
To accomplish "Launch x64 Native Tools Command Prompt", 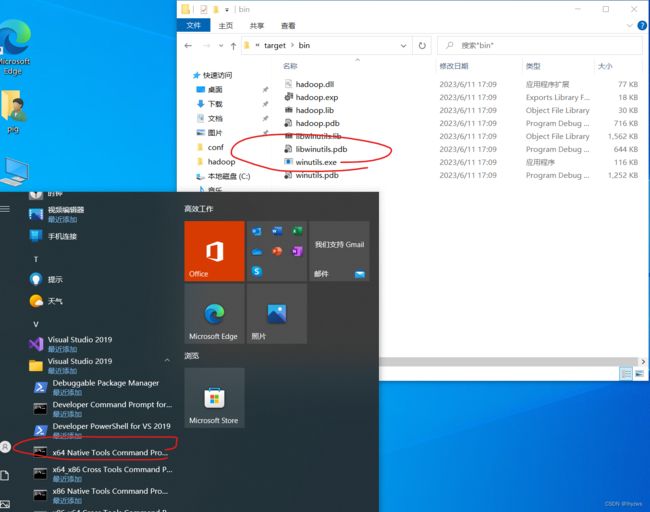I will tap(102, 452).
